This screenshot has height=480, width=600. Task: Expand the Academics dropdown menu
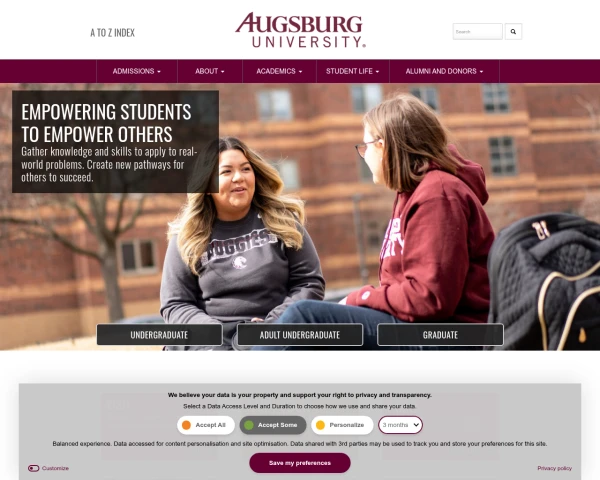pyautogui.click(x=279, y=71)
